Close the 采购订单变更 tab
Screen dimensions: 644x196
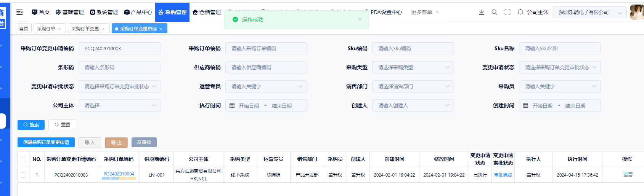click(103, 29)
